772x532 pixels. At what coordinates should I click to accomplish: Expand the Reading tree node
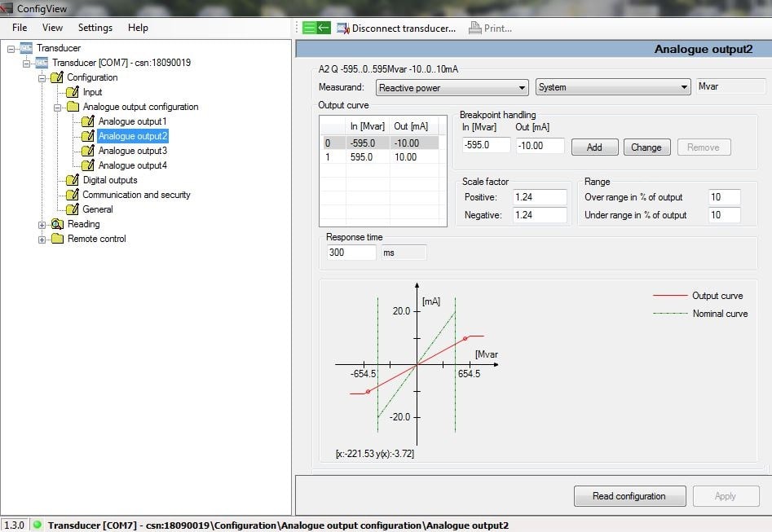(x=41, y=224)
